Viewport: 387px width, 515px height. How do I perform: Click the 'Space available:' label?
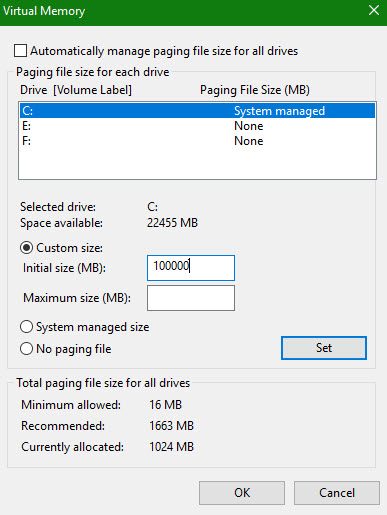tap(61, 223)
